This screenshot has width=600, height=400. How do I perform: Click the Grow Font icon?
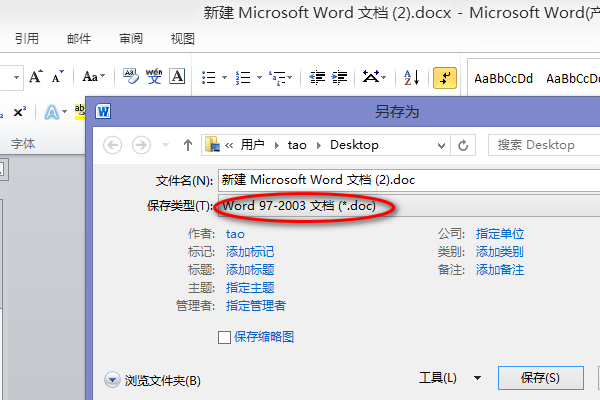36,77
